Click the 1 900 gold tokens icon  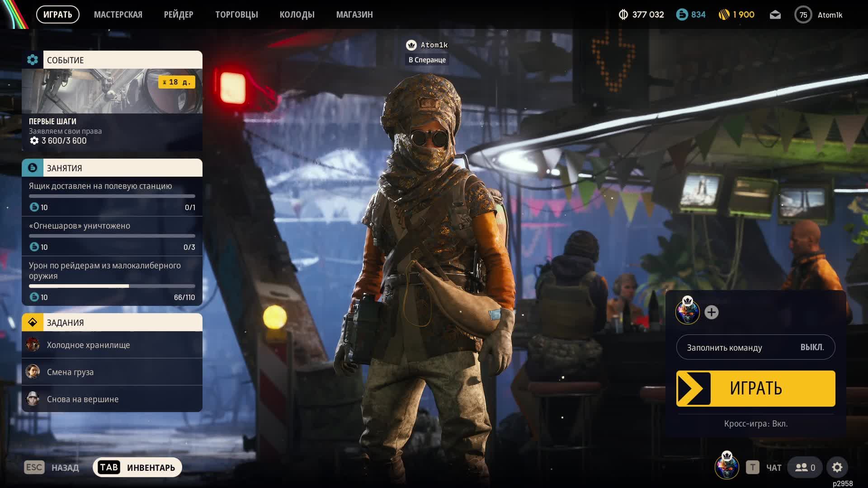(724, 15)
